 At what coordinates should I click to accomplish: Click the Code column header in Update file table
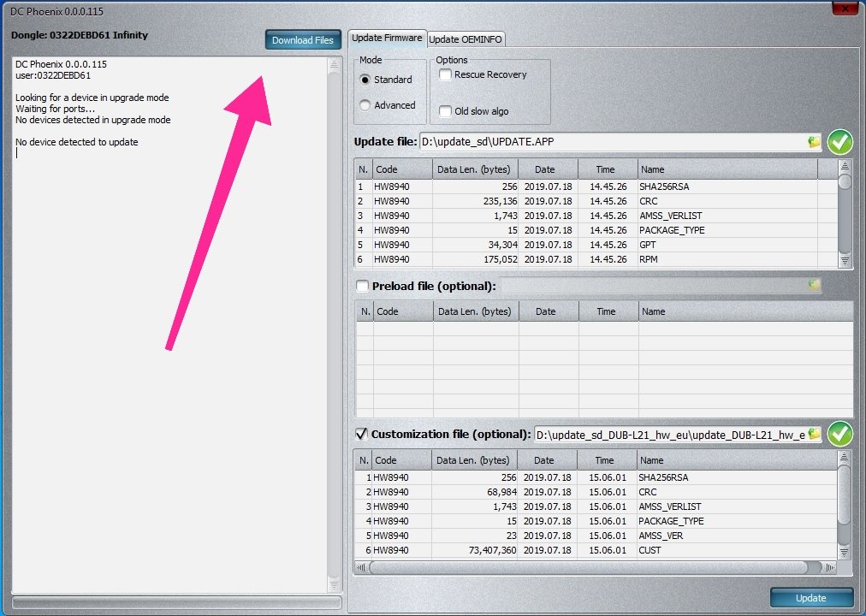[401, 169]
